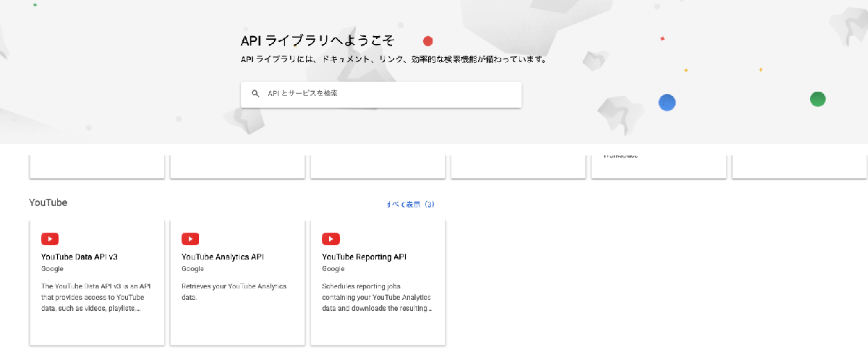Click the YouTube Data API v3 logo icon
Viewport: 868px width, 360px height.
click(x=50, y=239)
